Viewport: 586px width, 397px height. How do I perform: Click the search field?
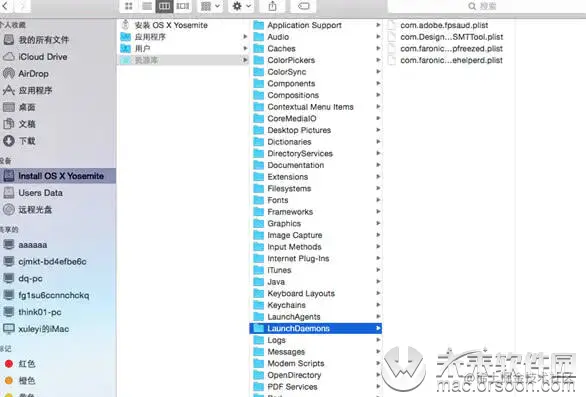pos(487,6)
